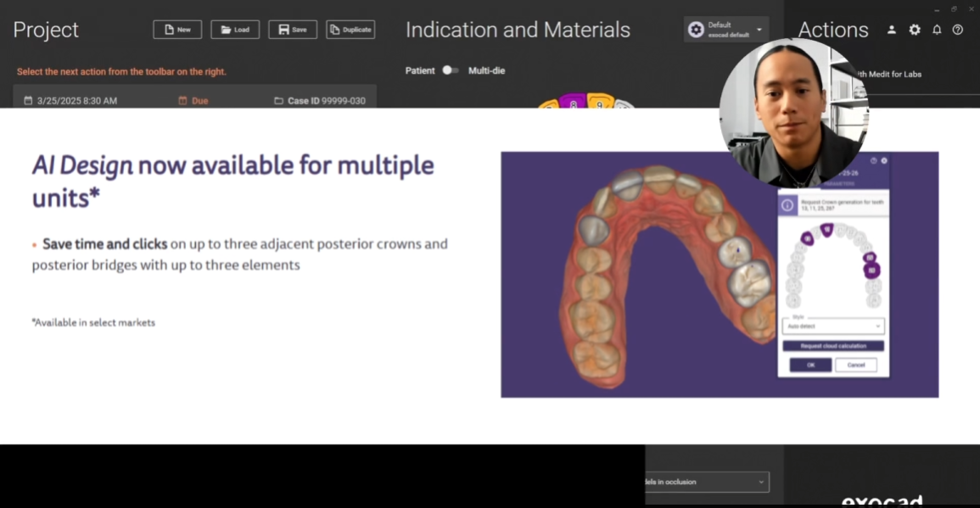The width and height of the screenshot is (980, 508).
Task: Dismiss the dialog with Cancel
Action: click(x=855, y=365)
